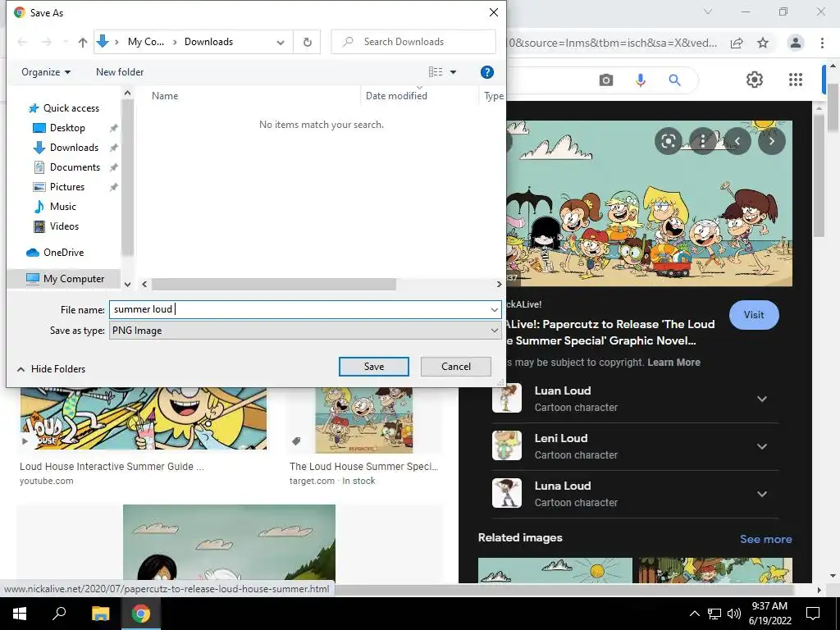Expand File name suggestions dropdown
This screenshot has width=840, height=630.
pos(494,309)
